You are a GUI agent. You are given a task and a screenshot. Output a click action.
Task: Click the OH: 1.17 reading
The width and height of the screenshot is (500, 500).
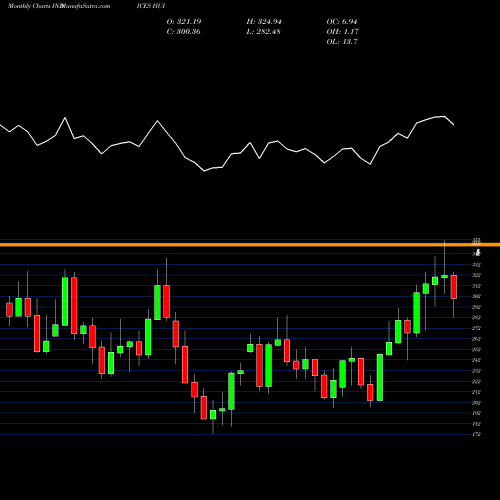click(342, 32)
